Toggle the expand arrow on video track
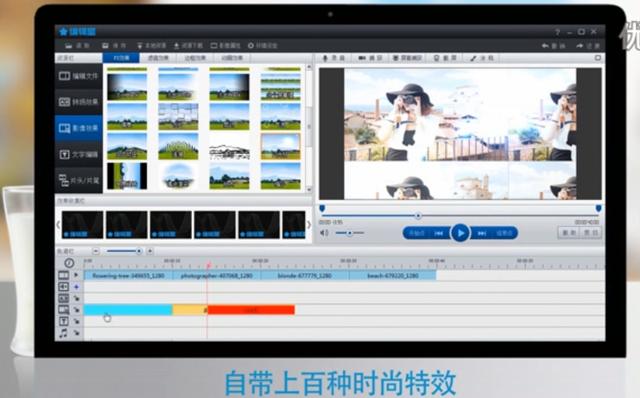The height and width of the screenshot is (398, 640). click(76, 275)
